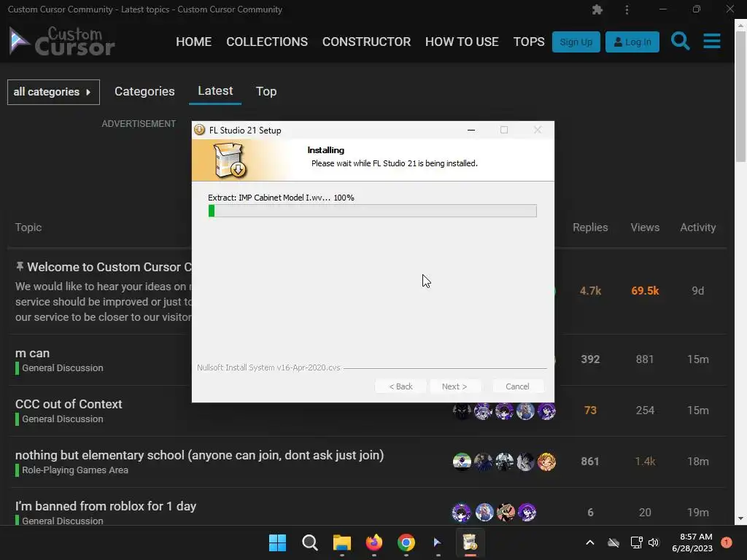The width and height of the screenshot is (747, 560).
Task: Sort topics by Activity column
Action: [698, 227]
